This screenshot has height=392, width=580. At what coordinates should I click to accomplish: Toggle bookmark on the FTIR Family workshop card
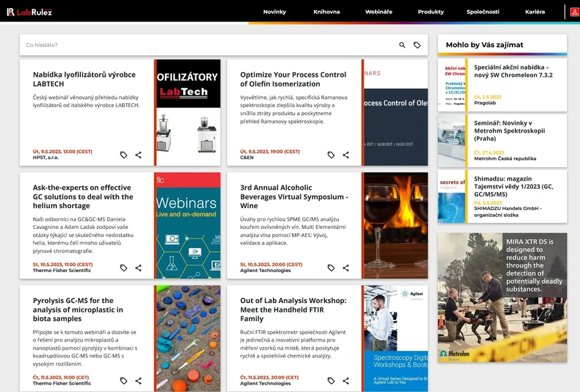331,381
